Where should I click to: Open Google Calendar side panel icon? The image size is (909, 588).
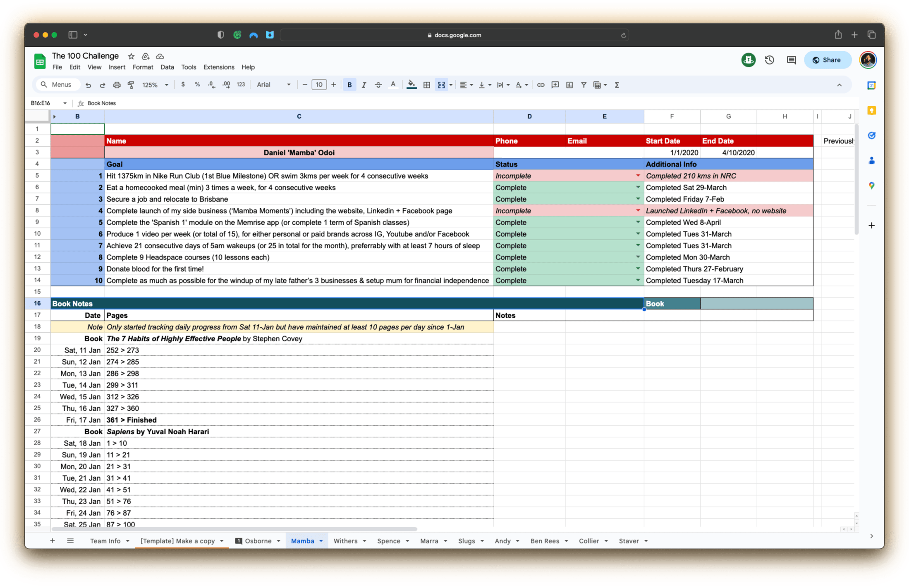tap(871, 86)
